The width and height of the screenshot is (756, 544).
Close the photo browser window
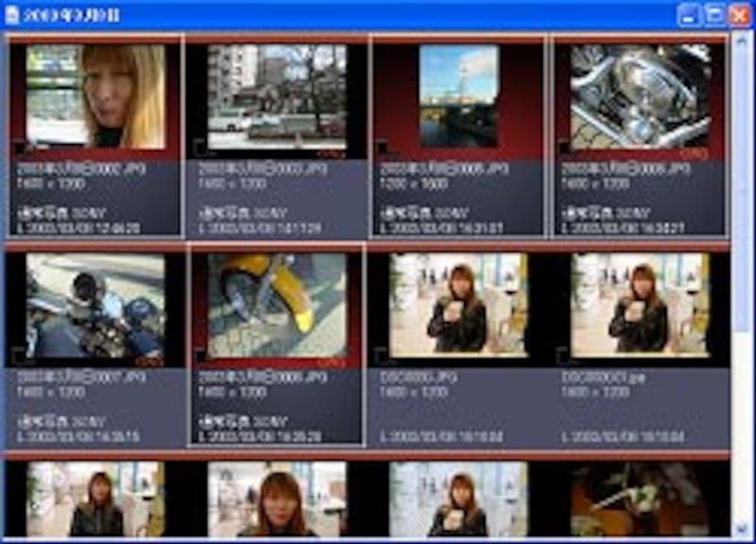pyautogui.click(x=739, y=15)
